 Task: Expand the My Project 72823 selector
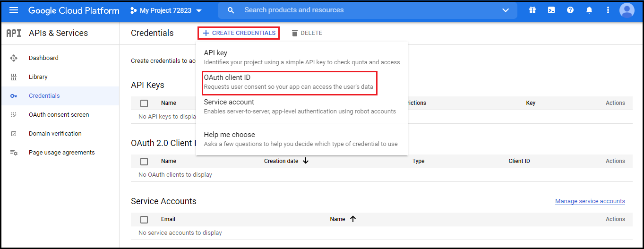(166, 10)
